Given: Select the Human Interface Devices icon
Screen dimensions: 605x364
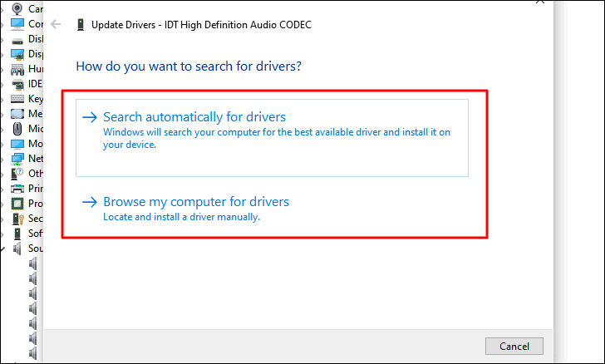Looking at the screenshot, I should click(x=17, y=70).
